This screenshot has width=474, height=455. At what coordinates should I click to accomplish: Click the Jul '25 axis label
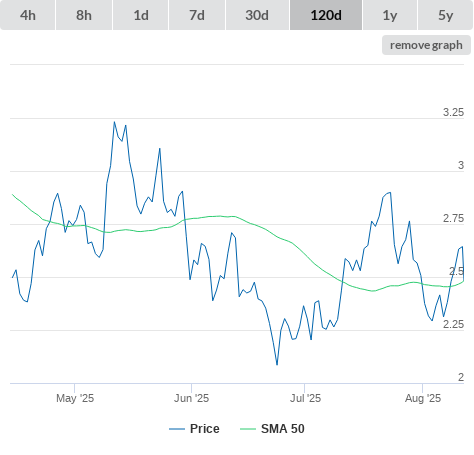coord(305,398)
